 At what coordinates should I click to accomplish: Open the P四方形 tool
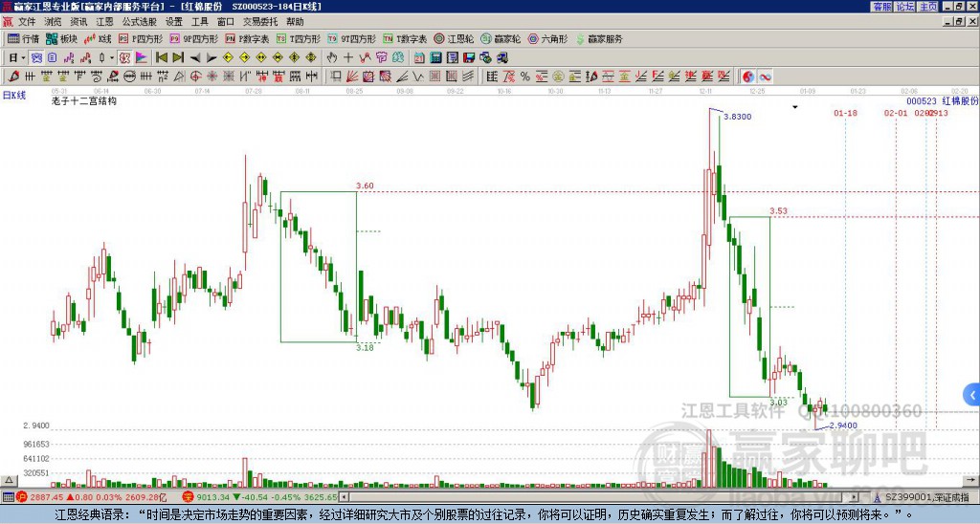tap(141, 38)
